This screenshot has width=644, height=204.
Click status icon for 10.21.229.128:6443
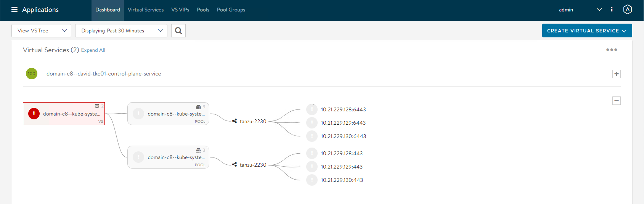coord(312,109)
